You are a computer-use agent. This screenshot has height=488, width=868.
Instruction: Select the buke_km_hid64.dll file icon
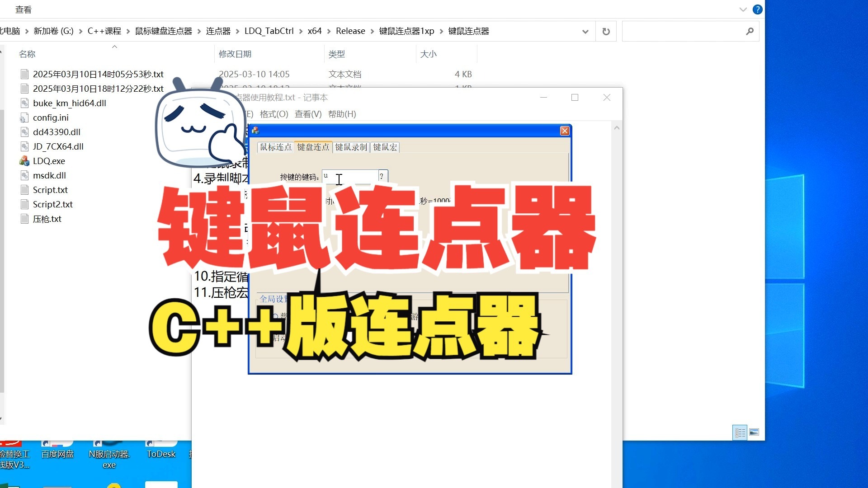25,103
